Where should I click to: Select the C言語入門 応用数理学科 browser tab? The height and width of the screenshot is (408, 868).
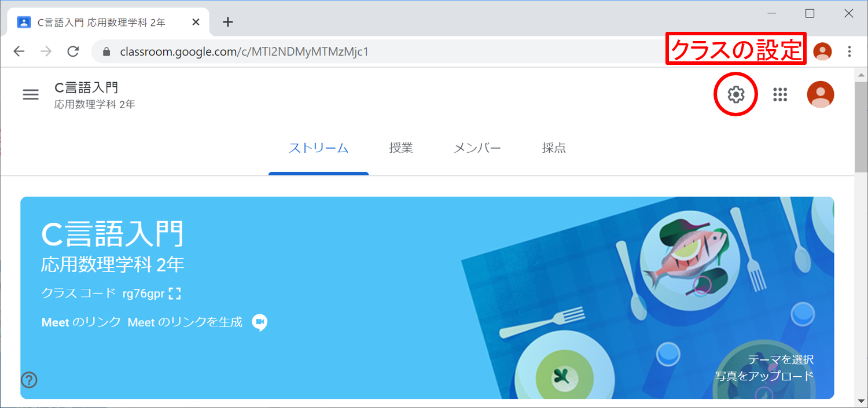tap(108, 22)
